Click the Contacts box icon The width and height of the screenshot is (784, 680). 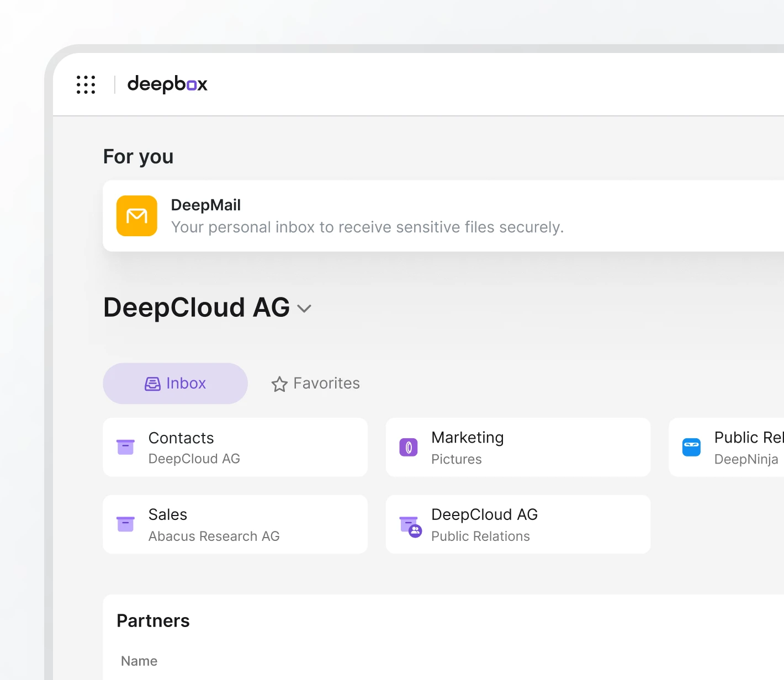[126, 447]
